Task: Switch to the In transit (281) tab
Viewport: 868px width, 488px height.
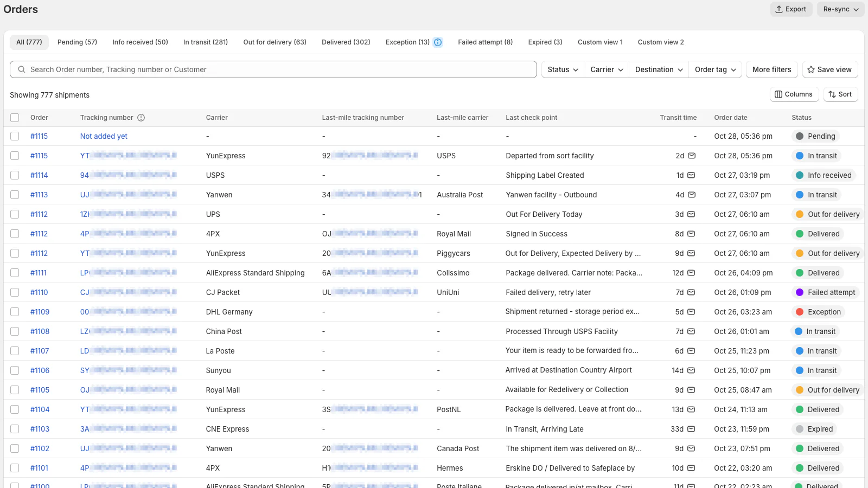Action: 206,42
